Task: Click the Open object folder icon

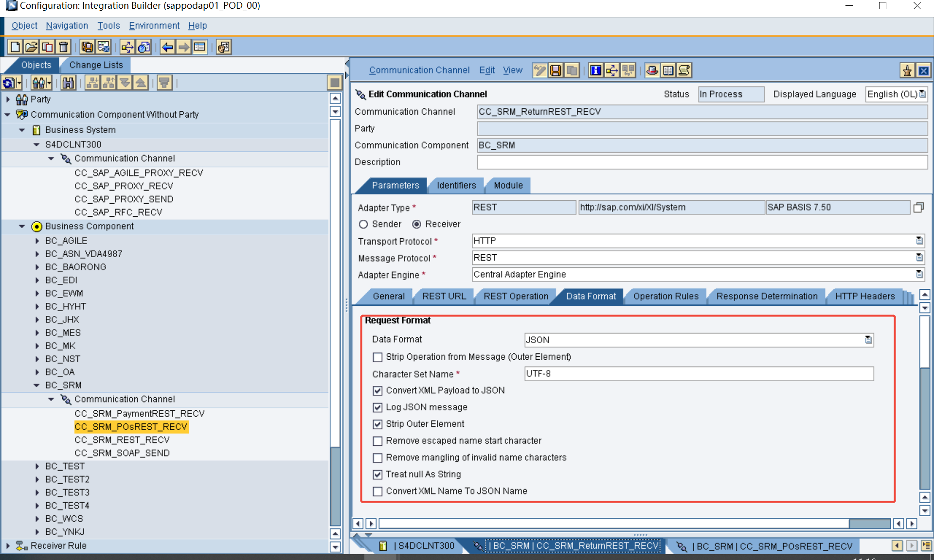Action: [x=31, y=47]
